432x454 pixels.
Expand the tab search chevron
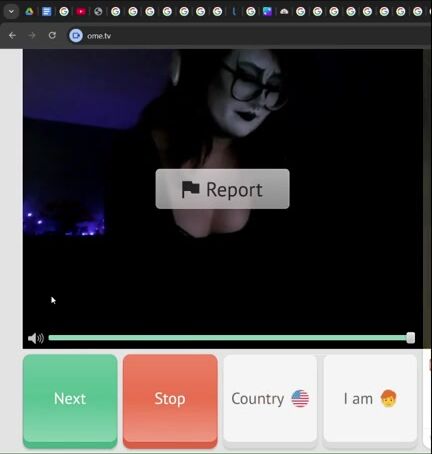pos(11,12)
